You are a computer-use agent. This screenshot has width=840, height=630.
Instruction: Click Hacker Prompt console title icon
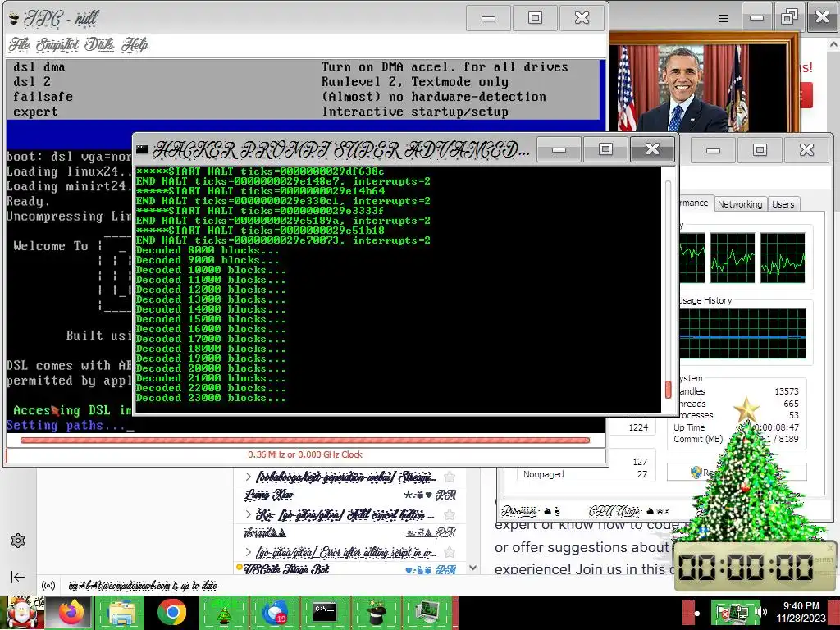pyautogui.click(x=142, y=149)
